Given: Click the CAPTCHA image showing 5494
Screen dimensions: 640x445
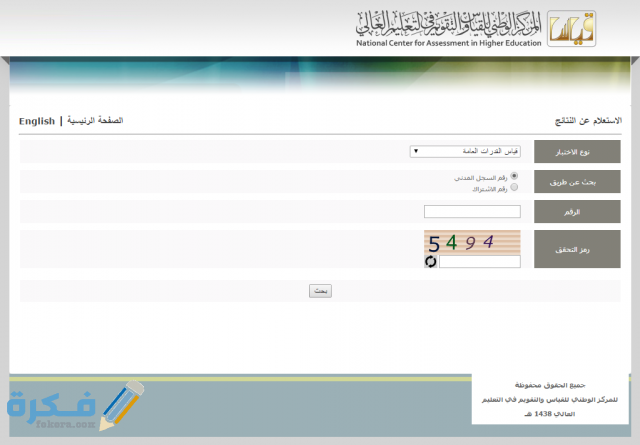Looking at the screenshot, I should click(x=472, y=242).
